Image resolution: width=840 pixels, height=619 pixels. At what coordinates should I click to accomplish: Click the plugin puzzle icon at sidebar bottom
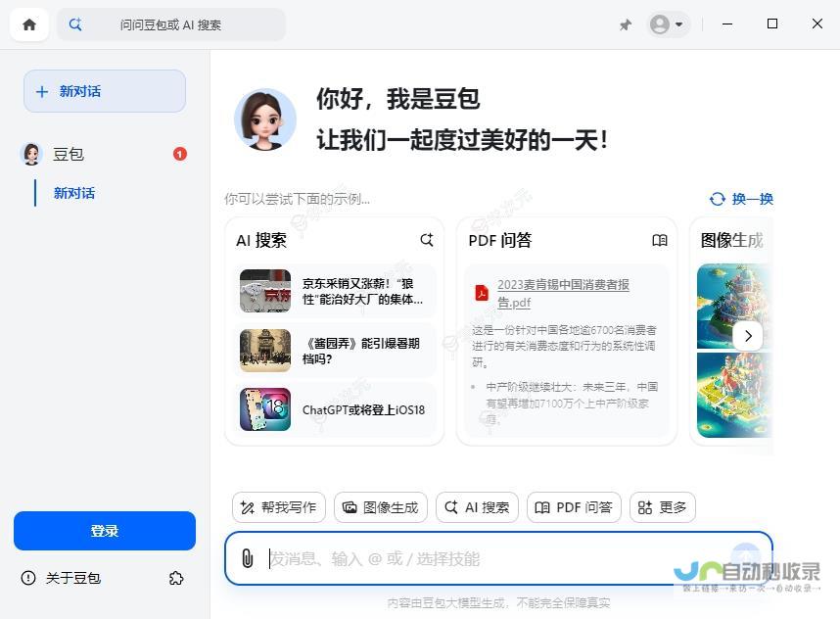point(175,578)
